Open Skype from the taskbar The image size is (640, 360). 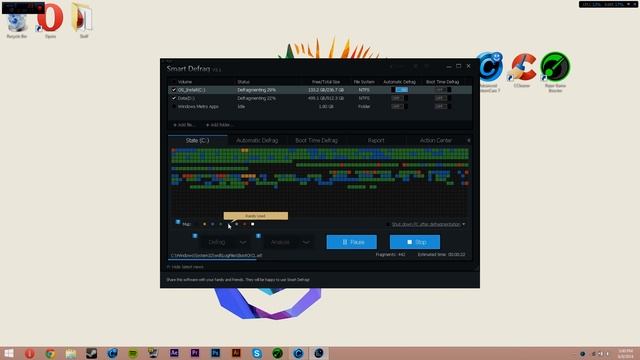click(257, 353)
